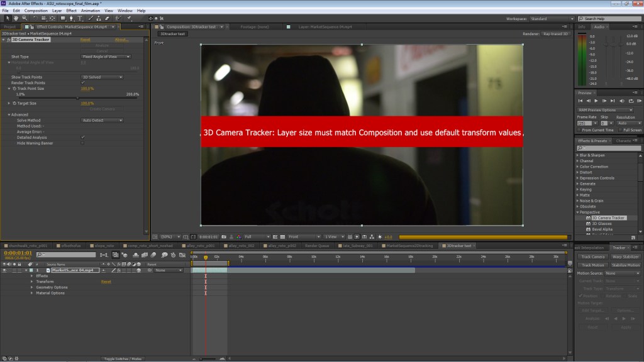Click the Track Point Size slider
This screenshot has height=362, width=644.
pos(79,97)
